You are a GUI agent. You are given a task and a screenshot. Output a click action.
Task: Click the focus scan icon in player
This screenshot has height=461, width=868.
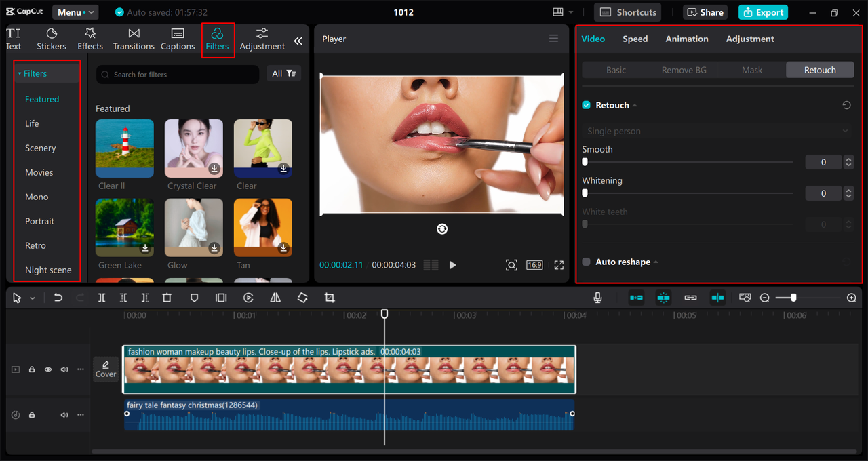(511, 265)
